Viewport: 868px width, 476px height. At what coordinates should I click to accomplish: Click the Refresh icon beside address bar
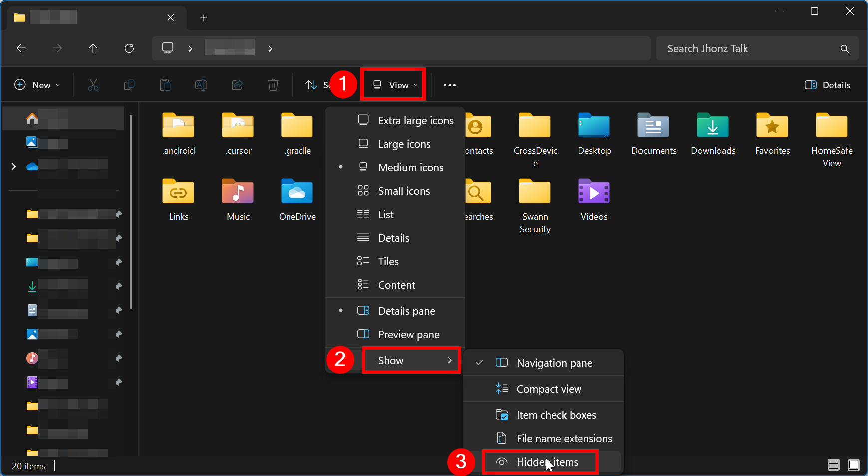click(x=129, y=48)
